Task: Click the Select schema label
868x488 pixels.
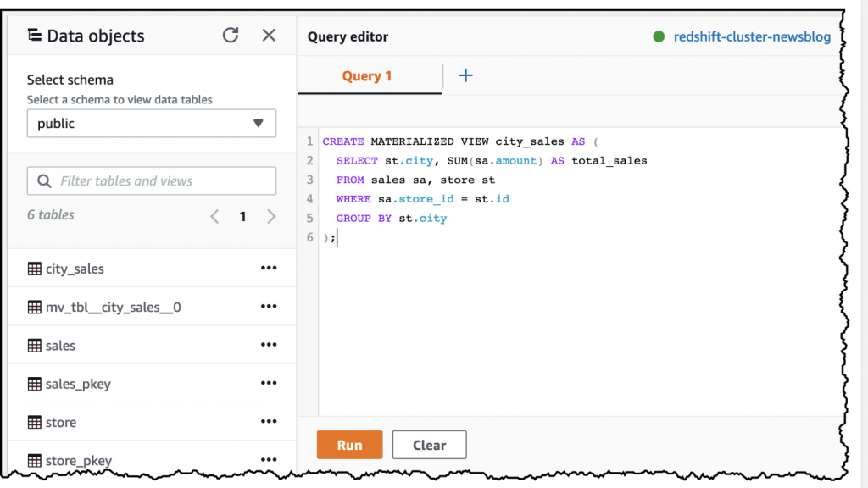Action: click(70, 80)
